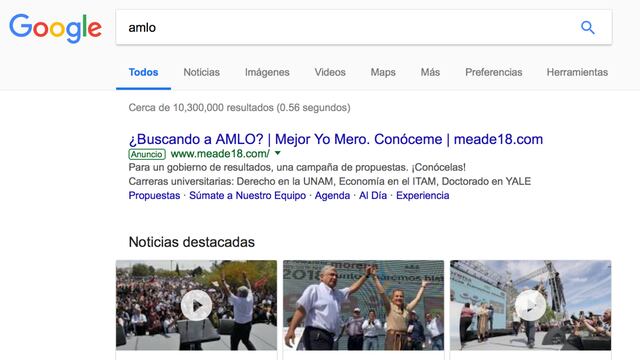The height and width of the screenshot is (360, 640).
Task: Open the Propuestas sitelink
Action: tap(154, 196)
